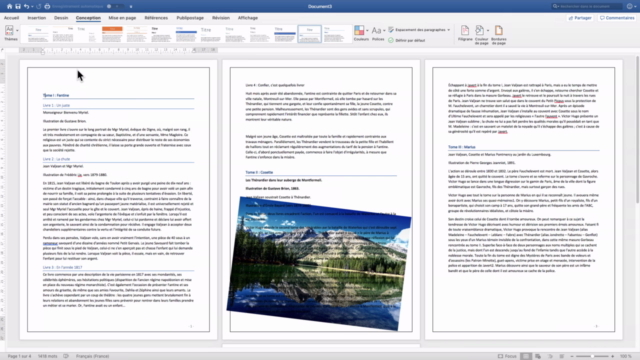Click the Polices fonts icon
The width and height of the screenshot is (640, 360).
[x=377, y=31]
